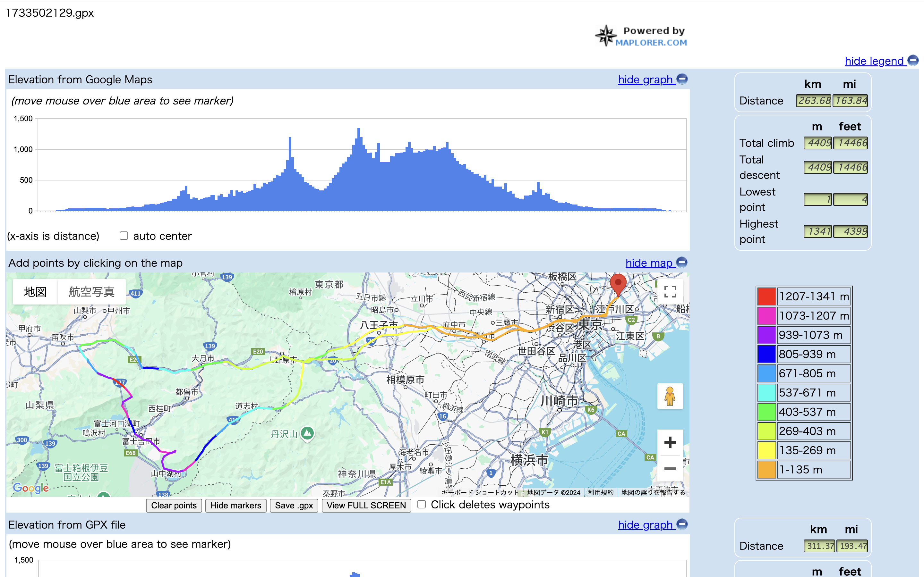Enable the auto center checkbox
The width and height of the screenshot is (924, 577).
(124, 236)
